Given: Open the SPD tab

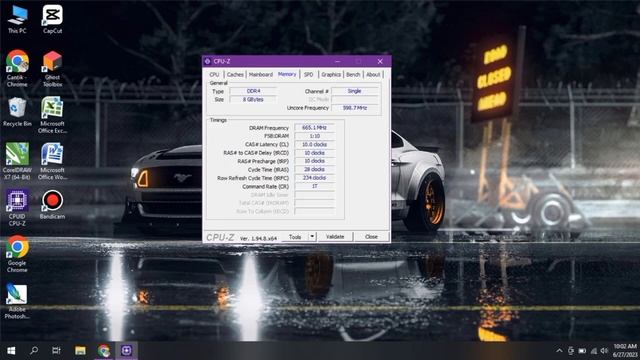Looking at the screenshot, I should (309, 75).
